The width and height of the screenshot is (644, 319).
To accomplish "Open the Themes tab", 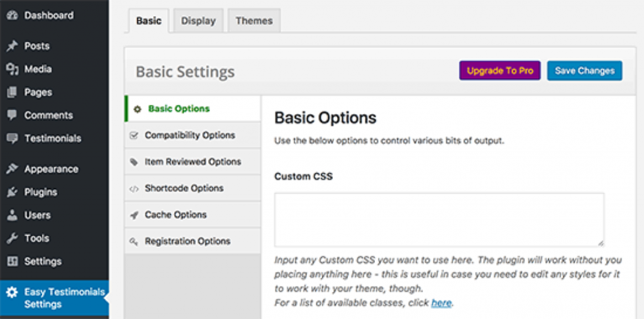I will pos(254,21).
